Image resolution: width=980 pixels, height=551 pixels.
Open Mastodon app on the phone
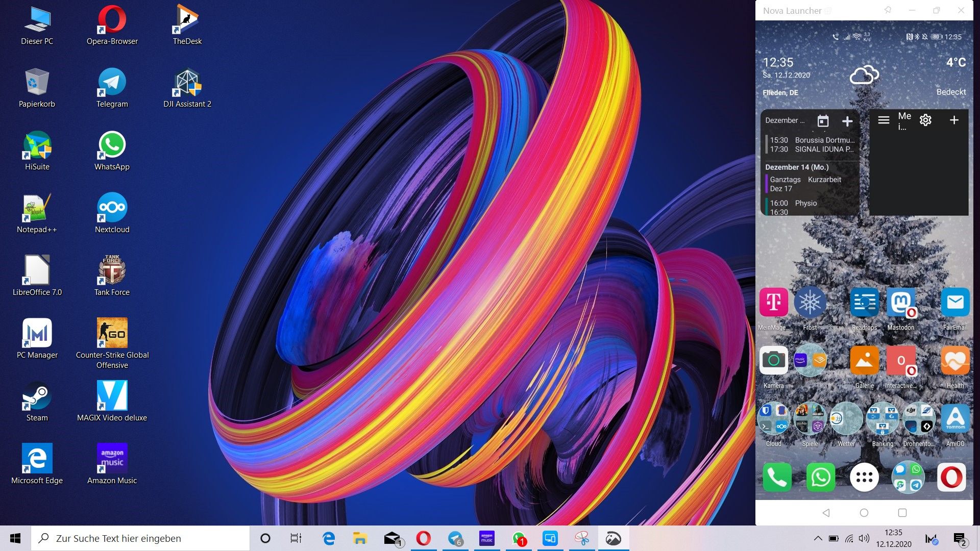pos(901,309)
